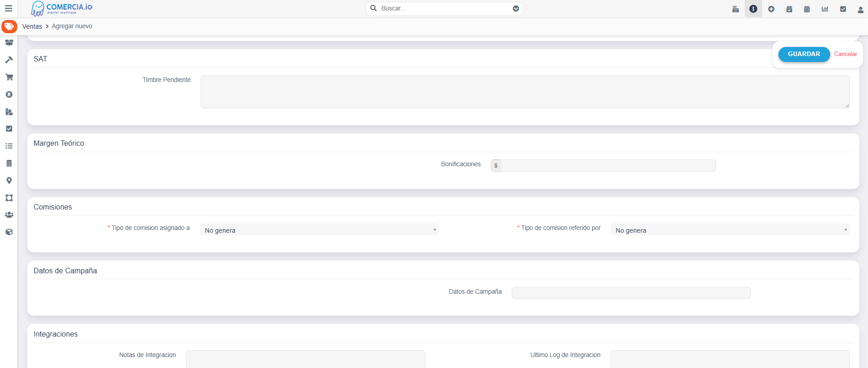
Task: Open the checkbox tasks sidebar icon
Action: point(9,129)
